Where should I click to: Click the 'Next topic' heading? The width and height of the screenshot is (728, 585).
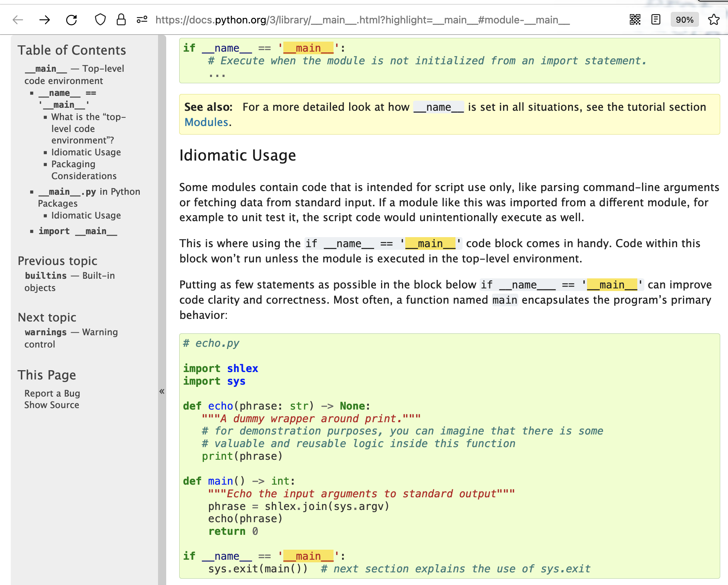pyautogui.click(x=47, y=317)
